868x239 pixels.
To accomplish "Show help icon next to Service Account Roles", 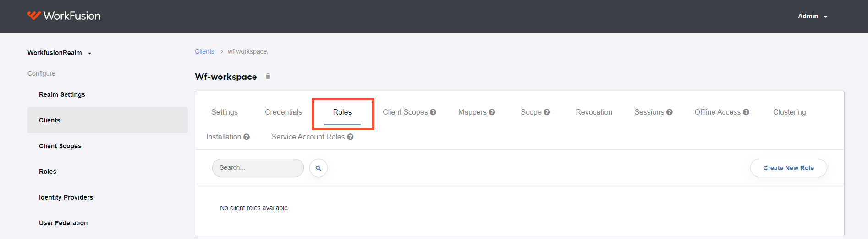I will tap(350, 137).
